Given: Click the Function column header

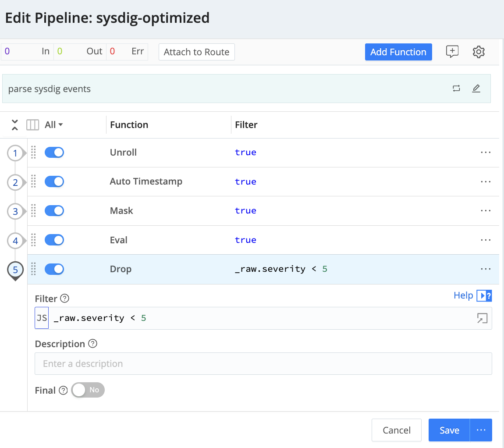Looking at the screenshot, I should pyautogui.click(x=129, y=125).
